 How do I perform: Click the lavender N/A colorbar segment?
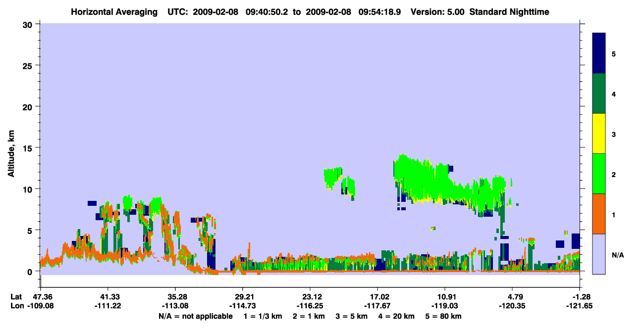[599, 254]
